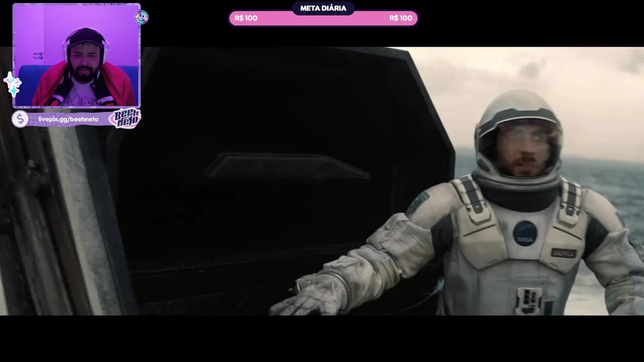Click the dollar sign donation icon
Screen dimensions: 644x362
(x=20, y=119)
